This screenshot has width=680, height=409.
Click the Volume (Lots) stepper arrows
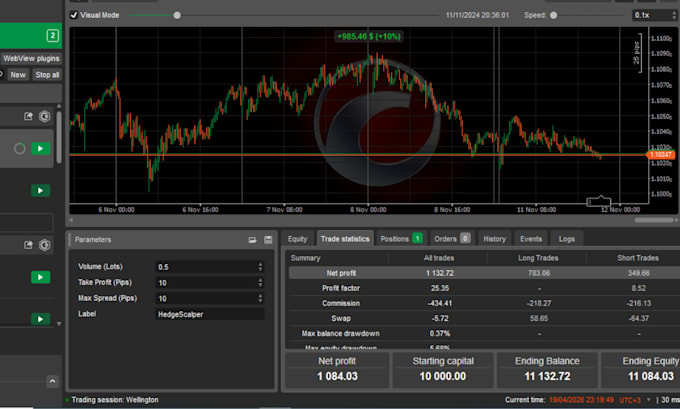[x=260, y=267]
